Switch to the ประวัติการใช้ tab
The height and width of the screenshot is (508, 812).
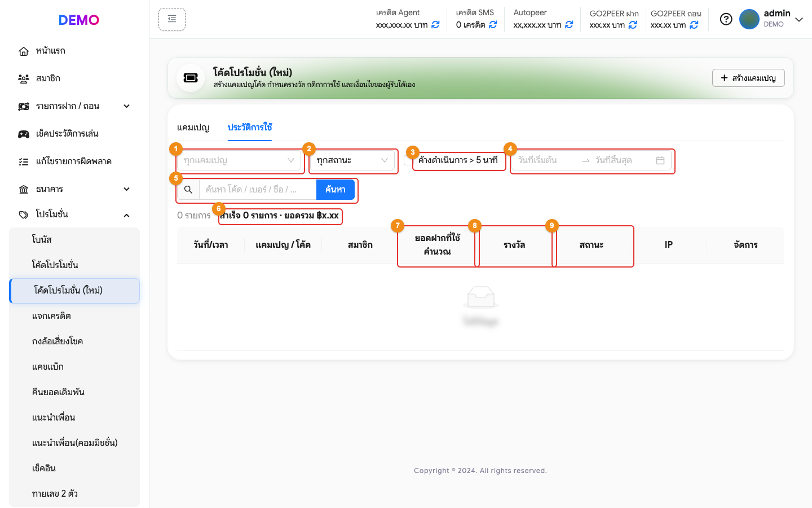pyautogui.click(x=250, y=128)
